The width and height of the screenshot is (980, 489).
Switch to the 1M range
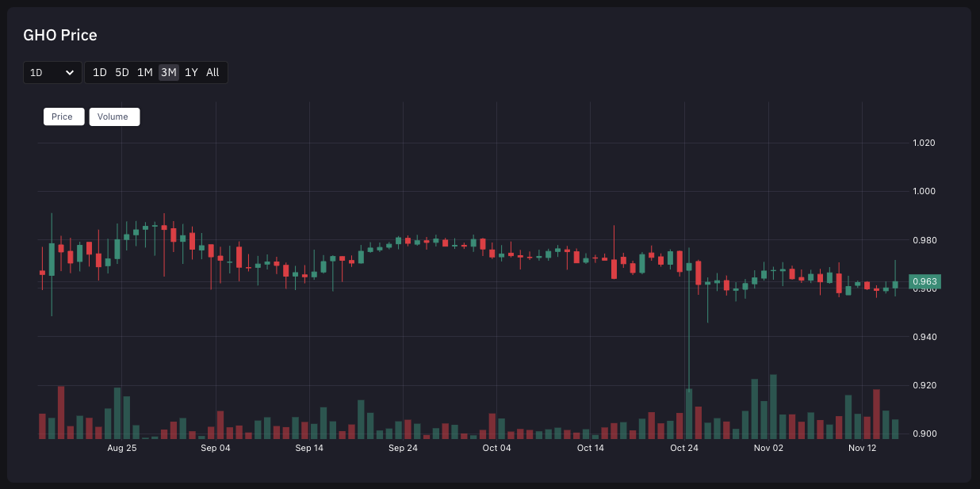click(x=144, y=73)
